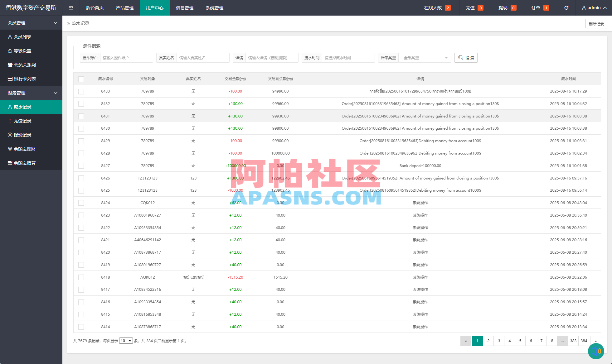Check the row checkbox for record 8433
Screen dimensions: 612x364
[x=81, y=91]
